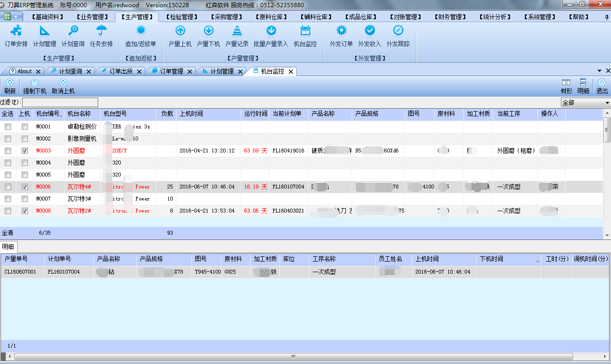This screenshot has height=364, width=611.
Task: Switch to 树形 tree view
Action: [566, 86]
